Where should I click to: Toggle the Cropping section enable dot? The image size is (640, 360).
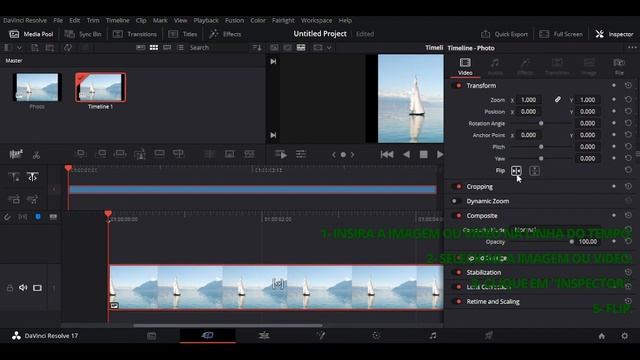458,187
